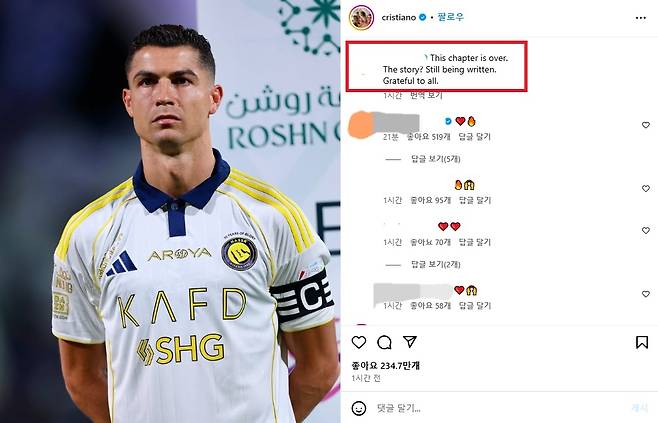View the 좋아요 234.7만개 likes list
This screenshot has height=423, width=658.
[x=386, y=366]
